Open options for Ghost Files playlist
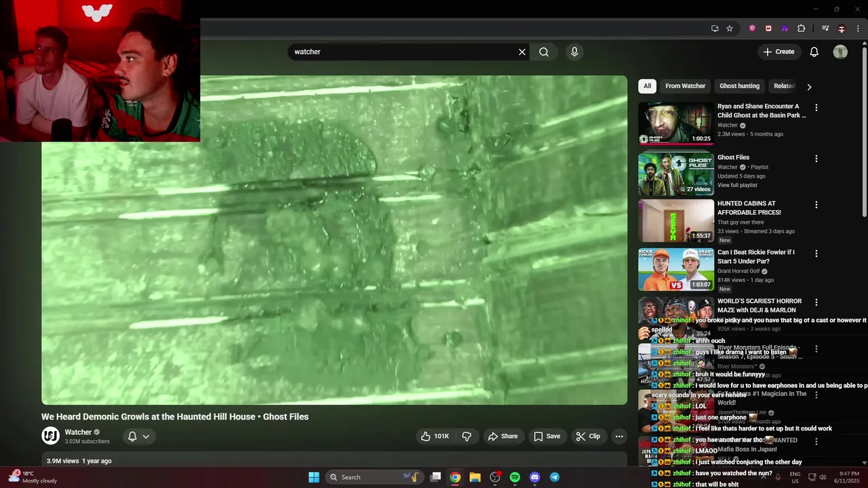868x488 pixels. click(x=816, y=159)
